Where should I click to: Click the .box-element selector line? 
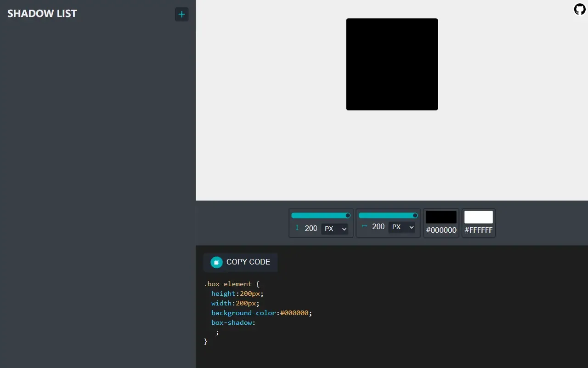(x=232, y=284)
